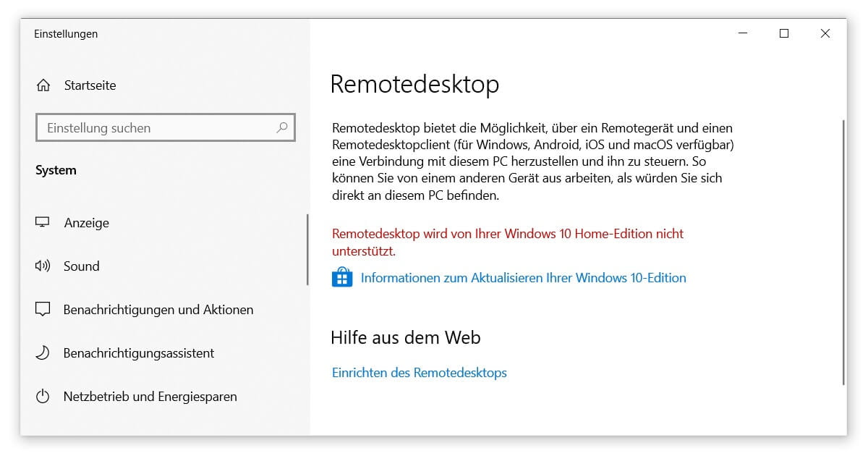Click the Einstellungen window title

pos(66,33)
